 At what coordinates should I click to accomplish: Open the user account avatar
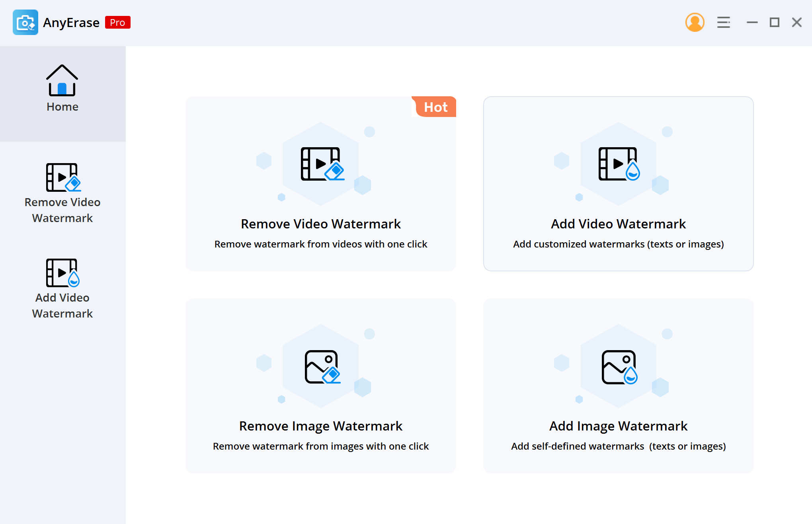[x=695, y=23]
